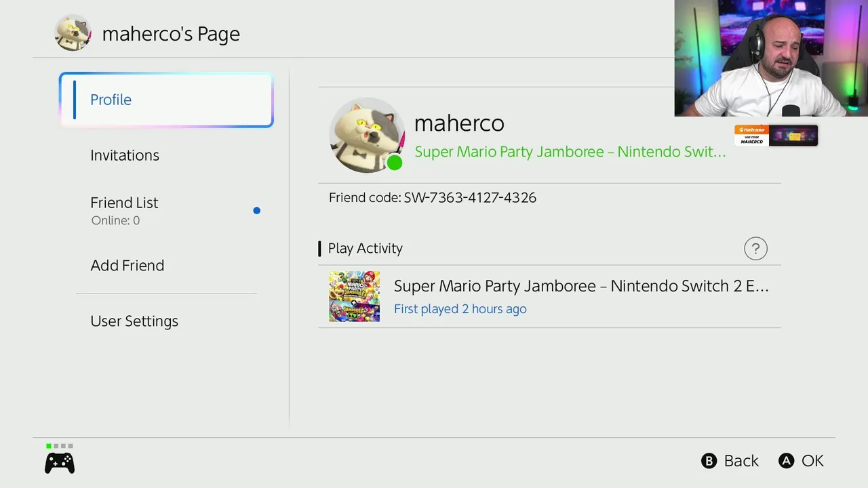Click the 'First played 2 hours ago' text
Viewport: 868px width, 488px height.
click(460, 309)
